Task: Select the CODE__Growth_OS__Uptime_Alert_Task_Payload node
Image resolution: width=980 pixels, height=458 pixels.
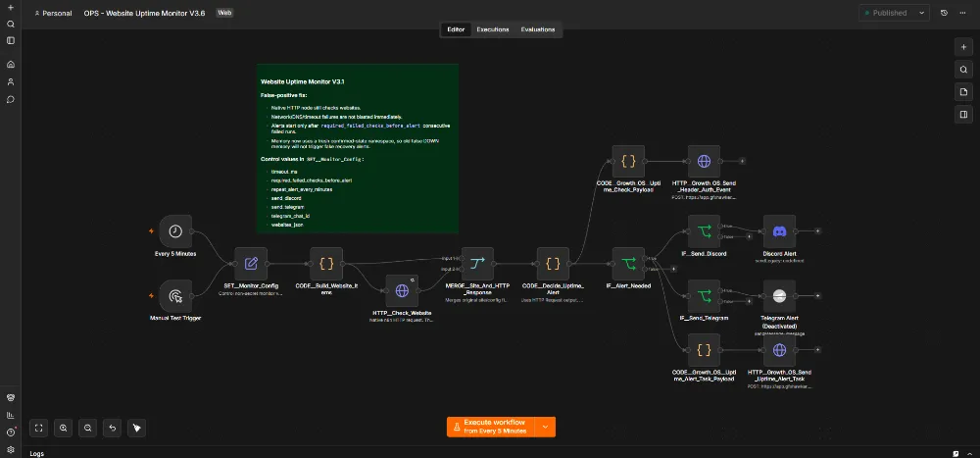Action: click(704, 350)
